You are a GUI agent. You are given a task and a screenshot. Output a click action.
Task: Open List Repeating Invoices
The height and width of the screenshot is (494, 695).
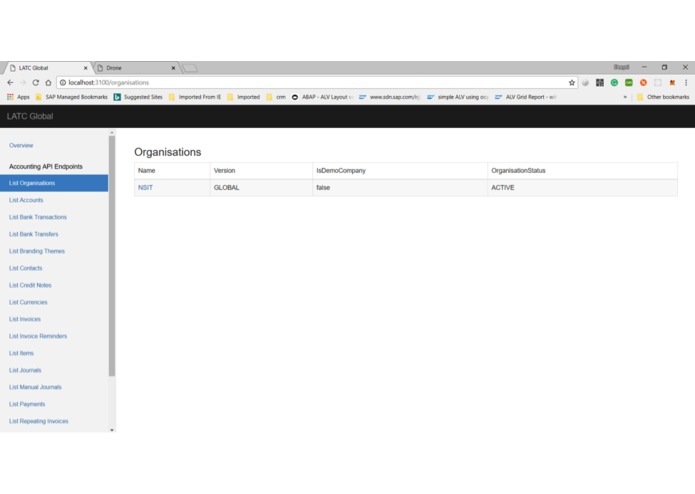click(x=39, y=421)
